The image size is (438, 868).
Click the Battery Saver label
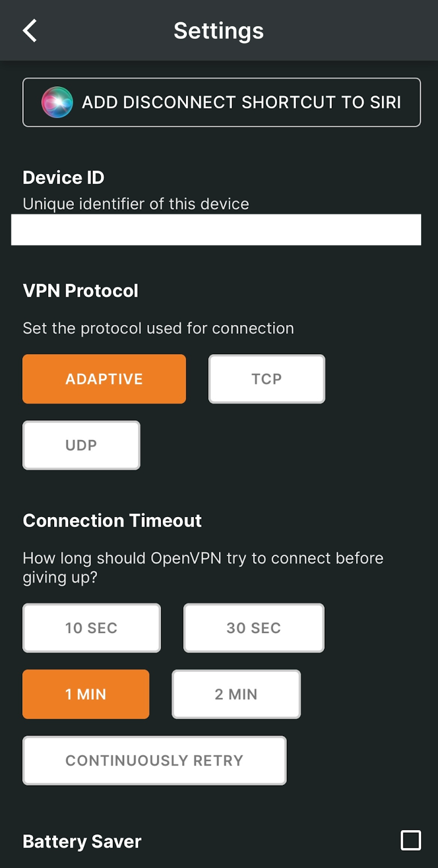tap(82, 841)
